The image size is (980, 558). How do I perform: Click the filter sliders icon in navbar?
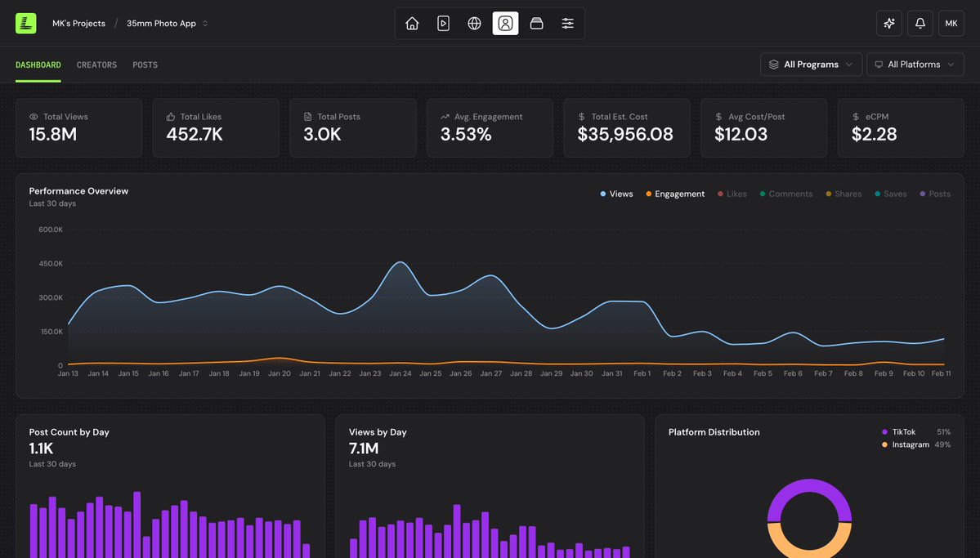click(x=567, y=23)
